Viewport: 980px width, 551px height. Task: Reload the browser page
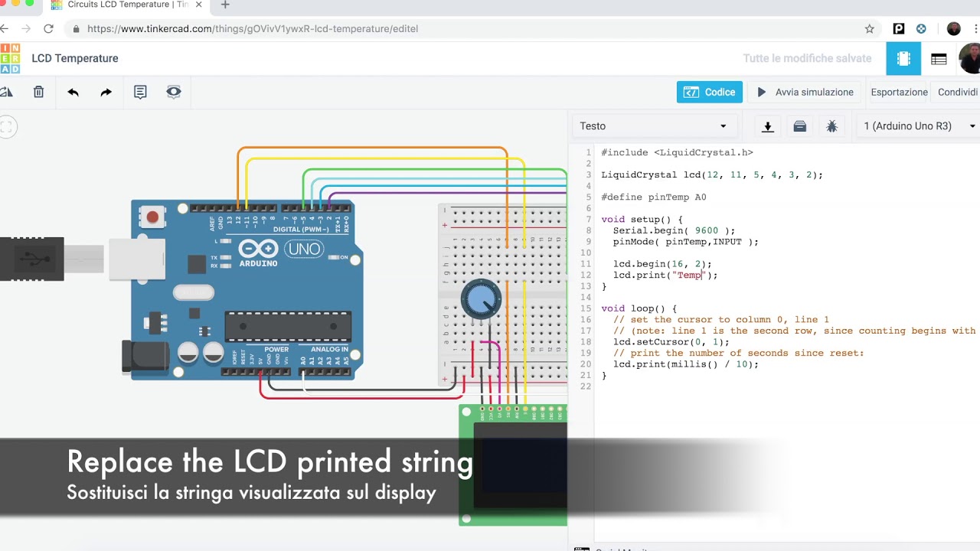point(48,28)
